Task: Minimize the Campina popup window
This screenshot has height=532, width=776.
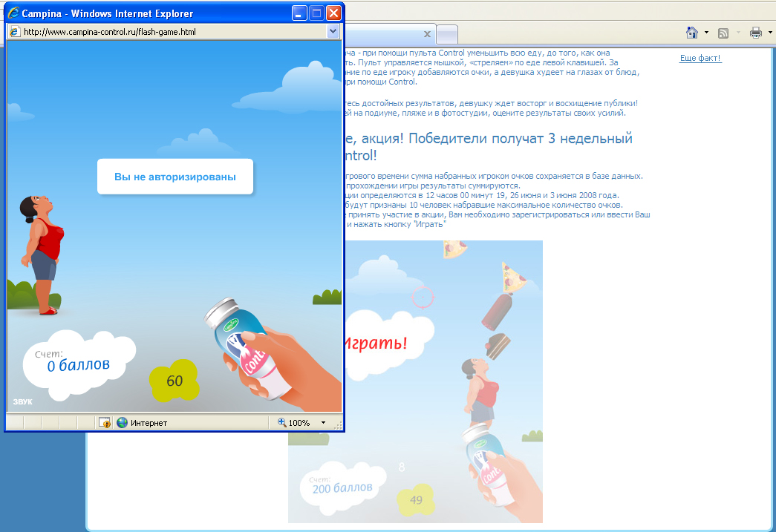Action: (x=299, y=13)
